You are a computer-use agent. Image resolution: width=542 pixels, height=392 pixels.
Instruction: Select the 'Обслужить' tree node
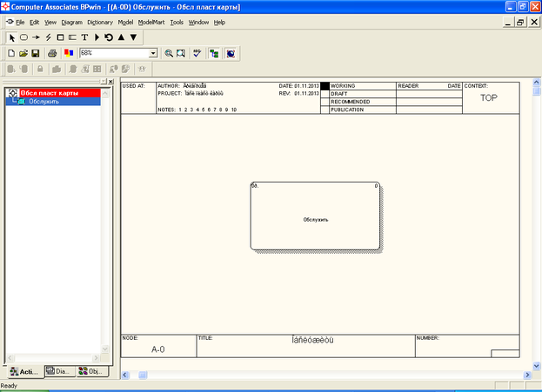(43, 102)
